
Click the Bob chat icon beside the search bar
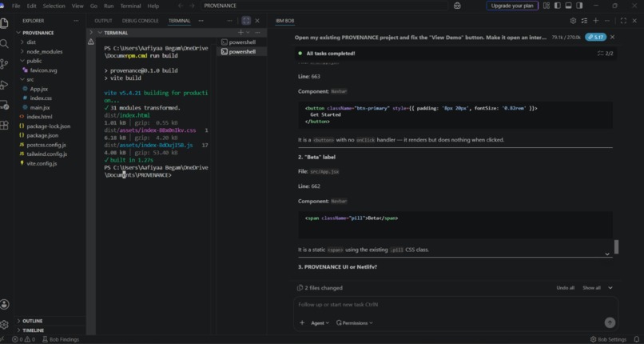coord(458,6)
